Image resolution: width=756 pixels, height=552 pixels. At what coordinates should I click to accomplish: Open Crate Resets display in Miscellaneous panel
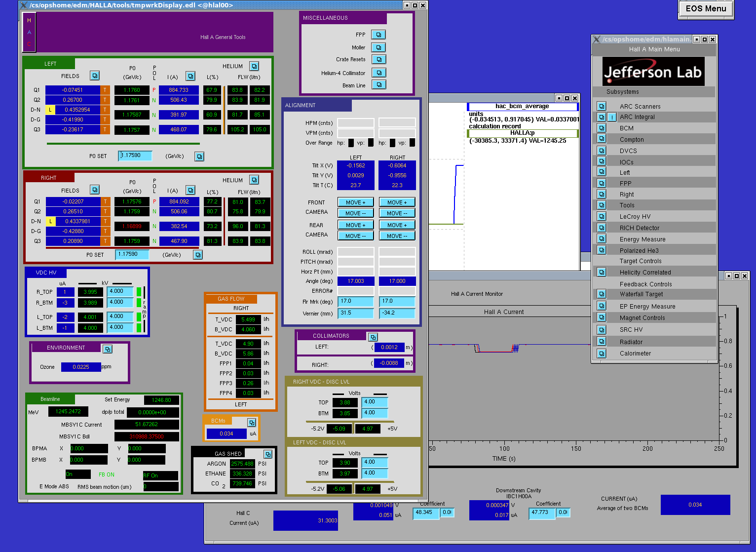pos(378,59)
